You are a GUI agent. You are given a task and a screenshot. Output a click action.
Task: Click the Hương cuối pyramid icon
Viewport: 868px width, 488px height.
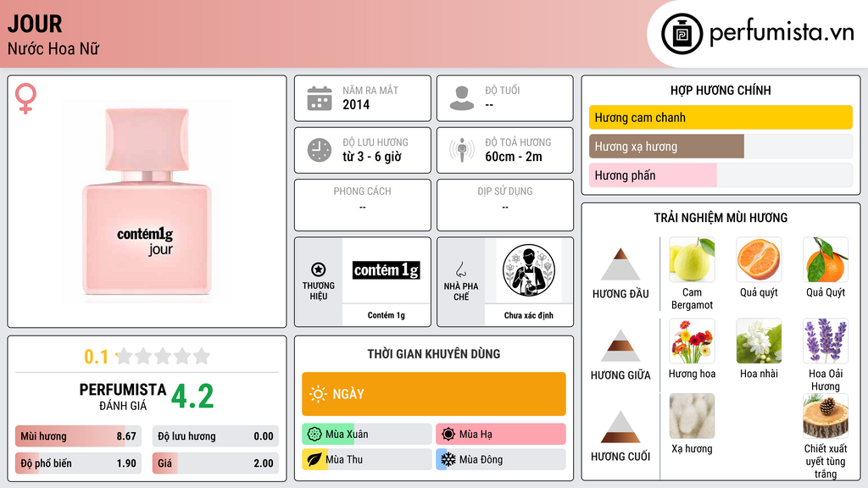[620, 427]
